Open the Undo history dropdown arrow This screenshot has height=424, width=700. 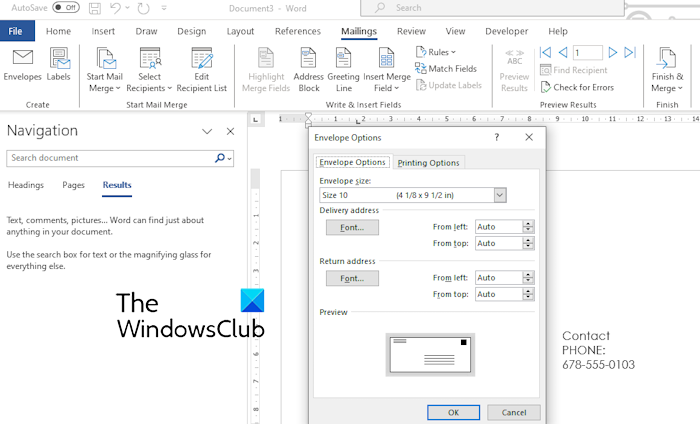click(127, 8)
